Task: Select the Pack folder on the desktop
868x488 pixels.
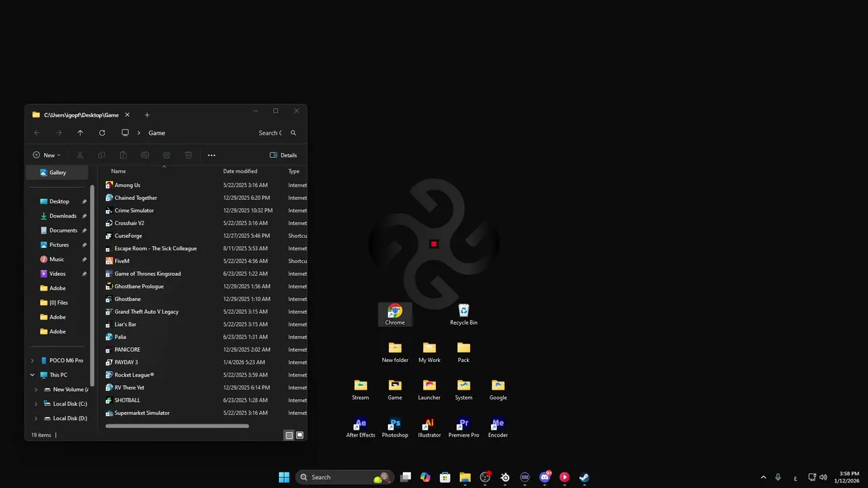Action: tap(464, 352)
